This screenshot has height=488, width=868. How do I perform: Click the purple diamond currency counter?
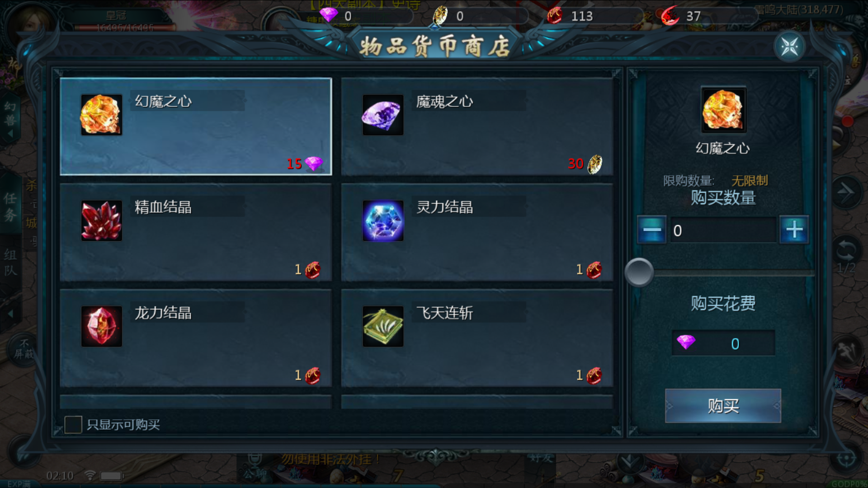coord(366,16)
